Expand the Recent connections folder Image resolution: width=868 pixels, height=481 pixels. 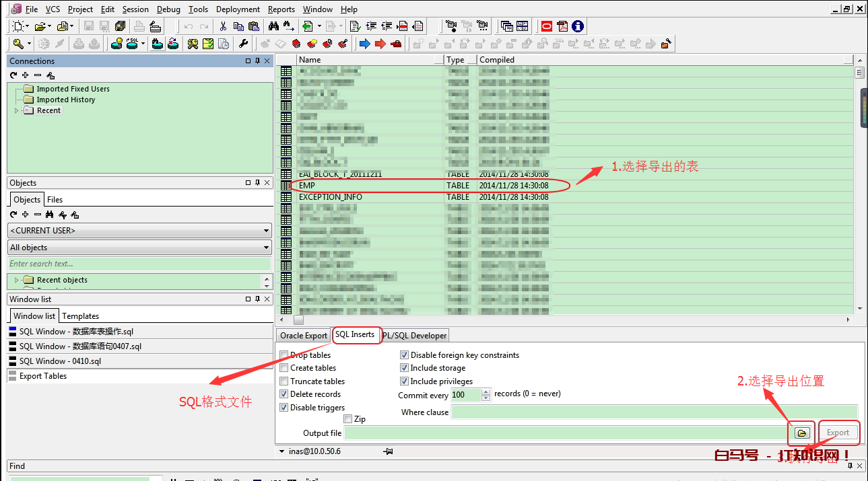click(17, 110)
